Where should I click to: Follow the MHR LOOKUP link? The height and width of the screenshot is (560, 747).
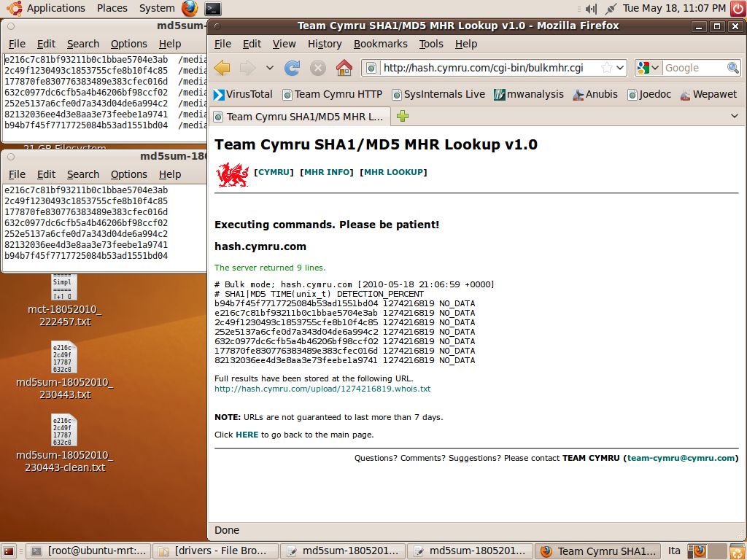(x=393, y=172)
